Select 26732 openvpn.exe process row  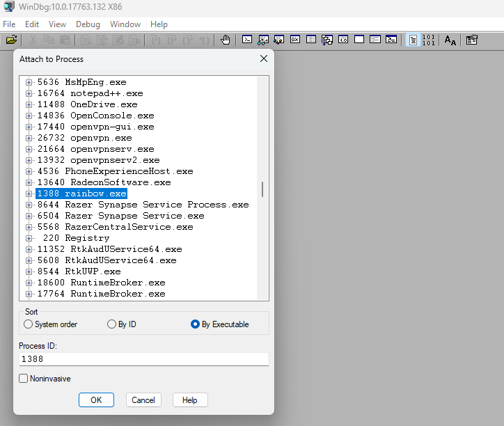tap(85, 138)
